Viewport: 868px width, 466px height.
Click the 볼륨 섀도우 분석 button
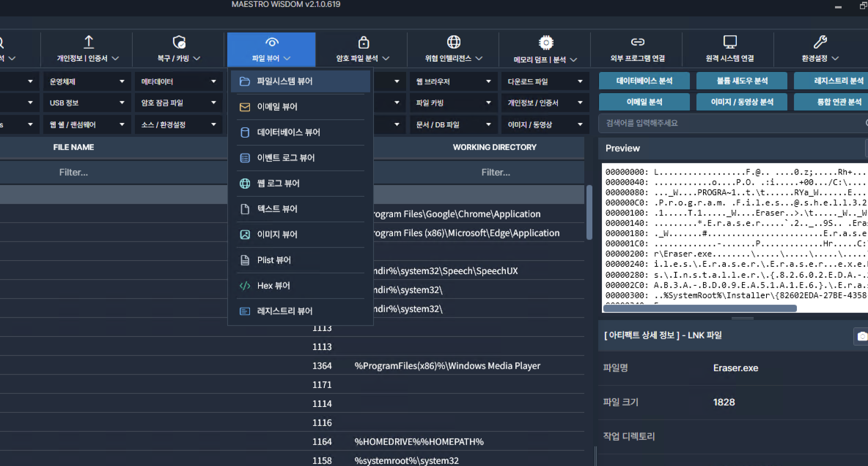pos(742,81)
